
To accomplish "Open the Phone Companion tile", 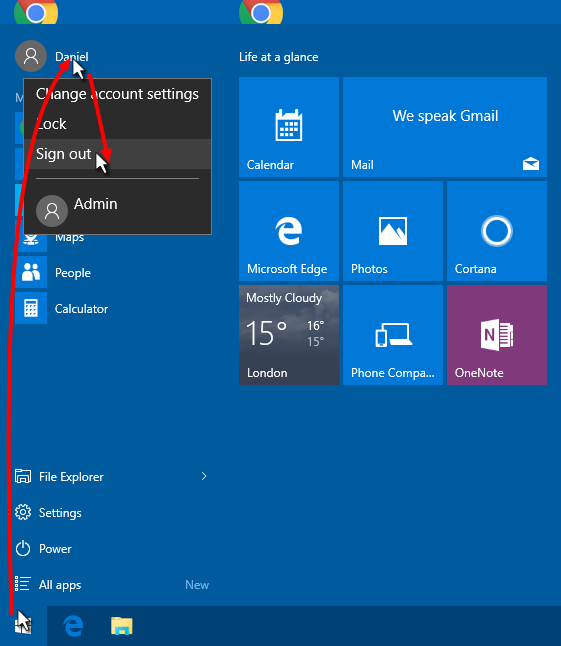I will tap(393, 335).
